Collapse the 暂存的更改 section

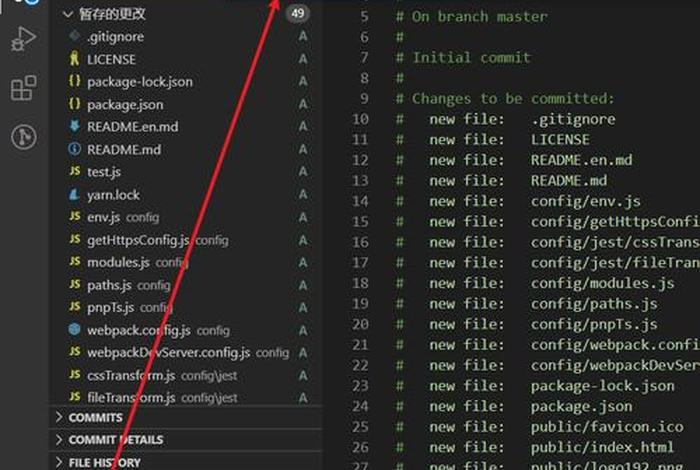coord(68,14)
